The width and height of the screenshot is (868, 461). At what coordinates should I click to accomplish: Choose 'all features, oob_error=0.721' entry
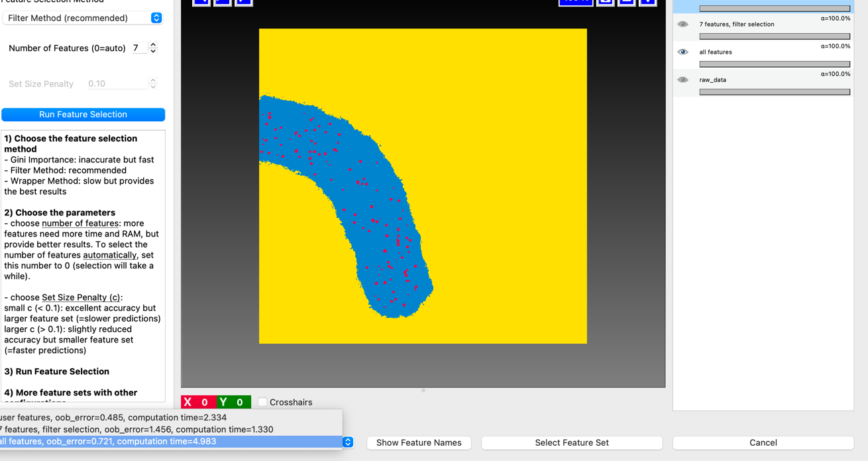coord(171,442)
